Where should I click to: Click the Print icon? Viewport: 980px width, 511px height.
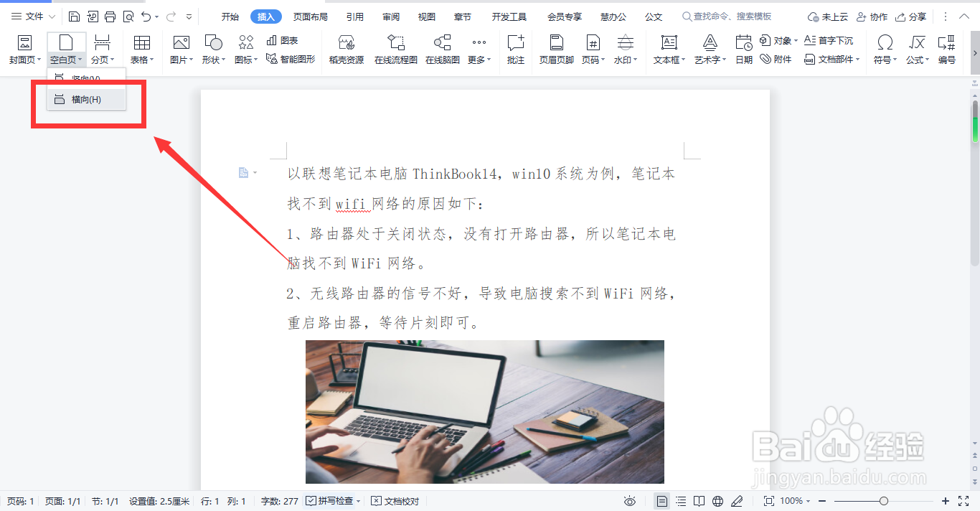tap(110, 17)
